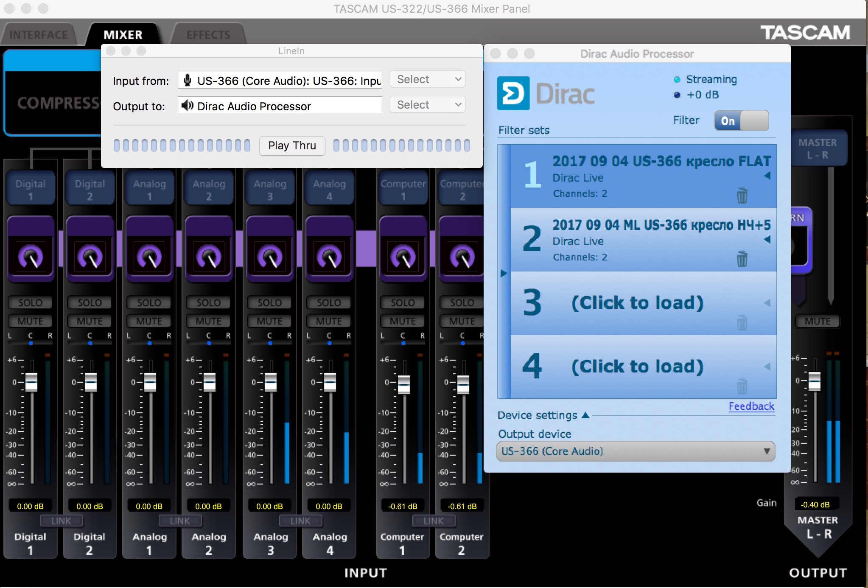The width and height of the screenshot is (868, 588).
Task: Turn off the Dirac Filter switch
Action: (741, 121)
